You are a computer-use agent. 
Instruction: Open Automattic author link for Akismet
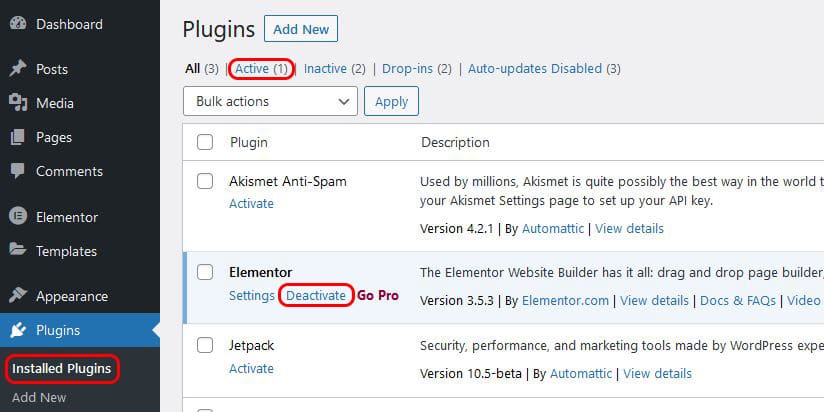[553, 229]
